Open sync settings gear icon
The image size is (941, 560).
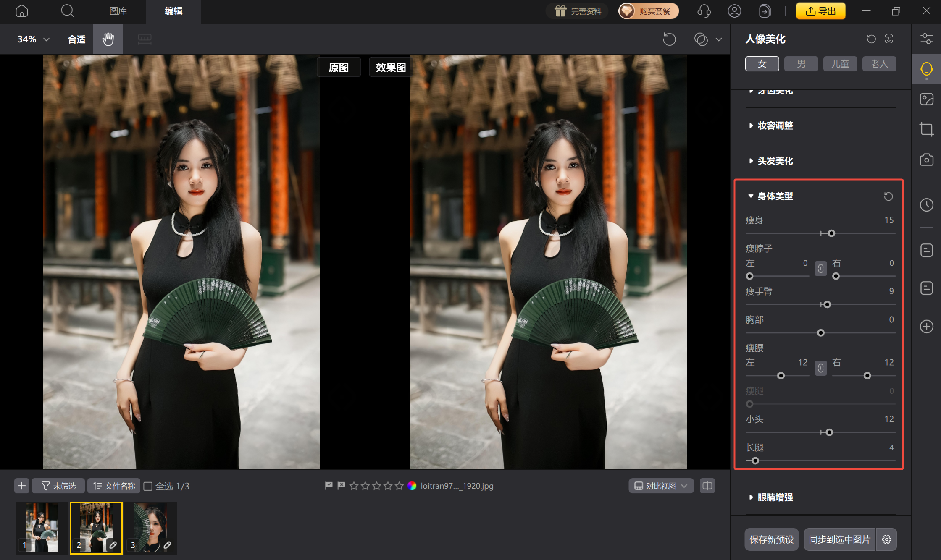point(887,539)
